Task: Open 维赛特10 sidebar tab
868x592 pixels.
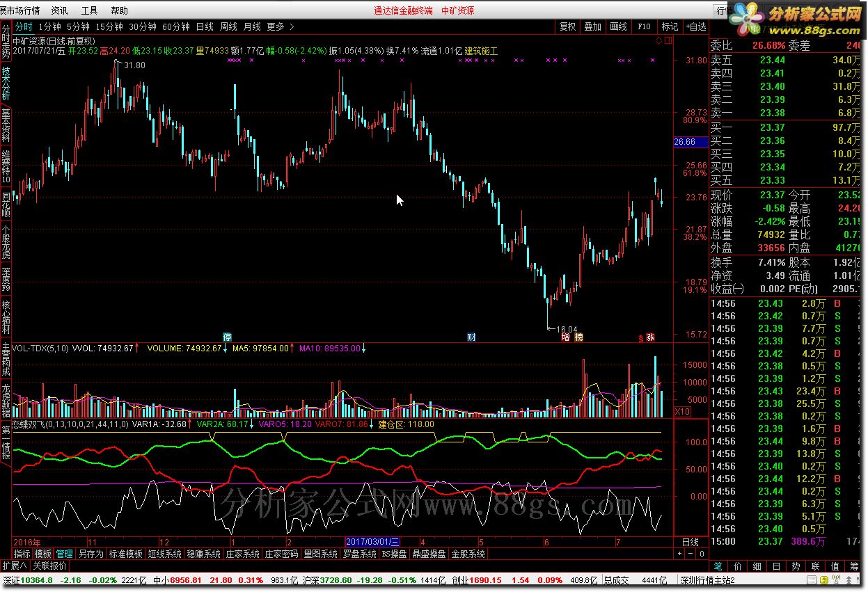Action: click(6, 166)
